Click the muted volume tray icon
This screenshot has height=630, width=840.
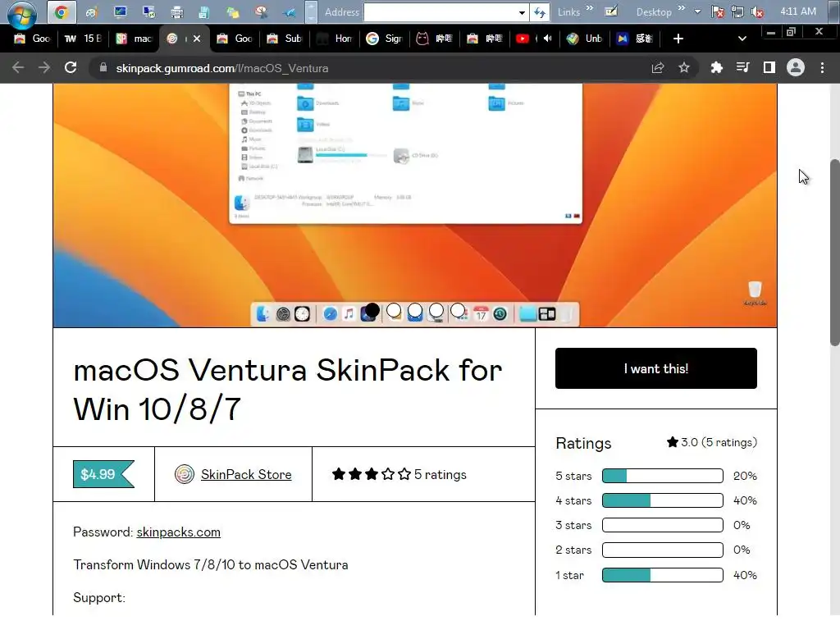pyautogui.click(x=757, y=11)
